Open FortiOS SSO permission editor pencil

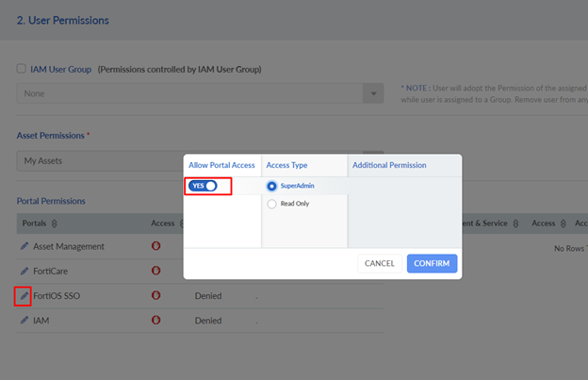pos(24,296)
